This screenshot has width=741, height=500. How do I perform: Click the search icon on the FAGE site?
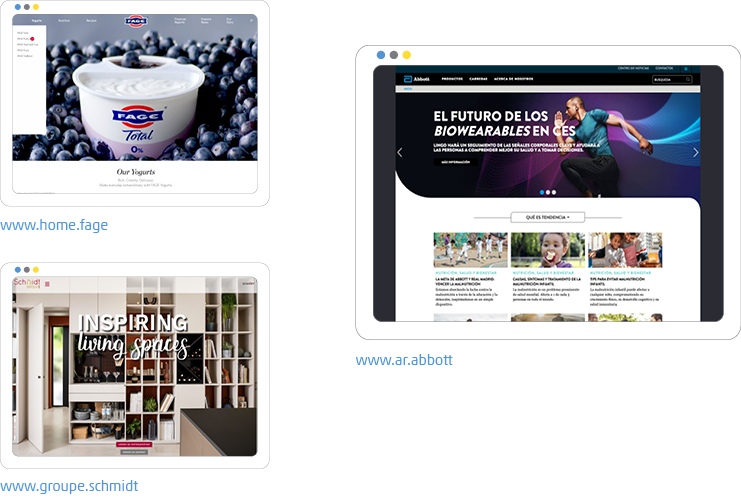(x=251, y=20)
